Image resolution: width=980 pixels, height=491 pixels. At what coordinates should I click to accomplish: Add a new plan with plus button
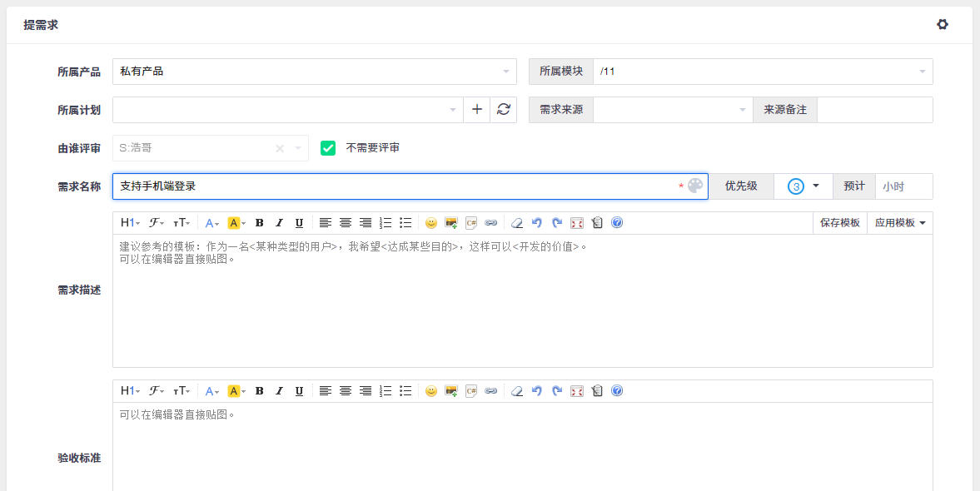coord(477,109)
